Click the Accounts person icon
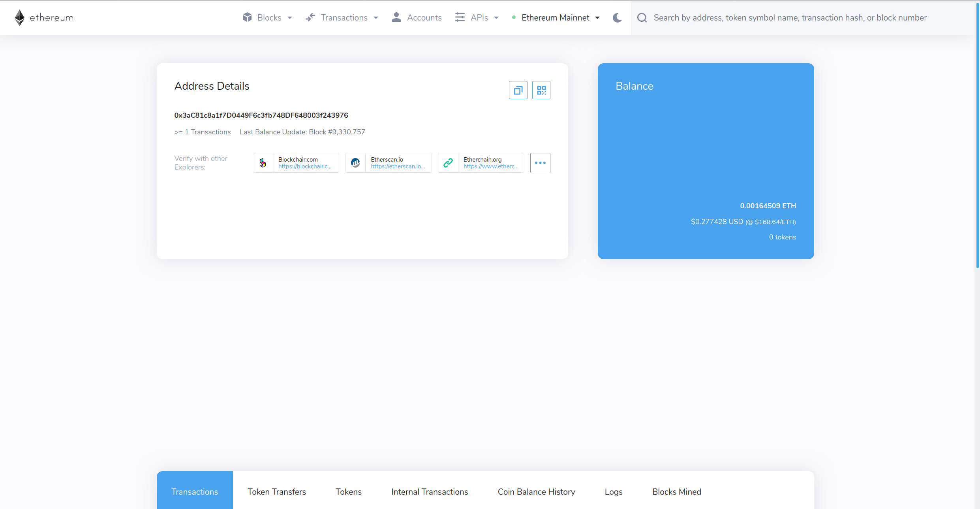Screen dimensions: 980x509 coord(396,17)
